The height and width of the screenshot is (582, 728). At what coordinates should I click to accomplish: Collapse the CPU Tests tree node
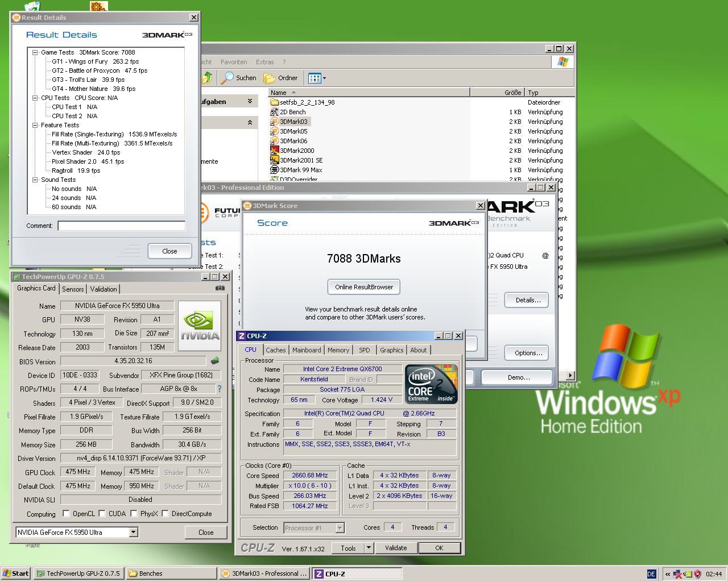coord(35,98)
